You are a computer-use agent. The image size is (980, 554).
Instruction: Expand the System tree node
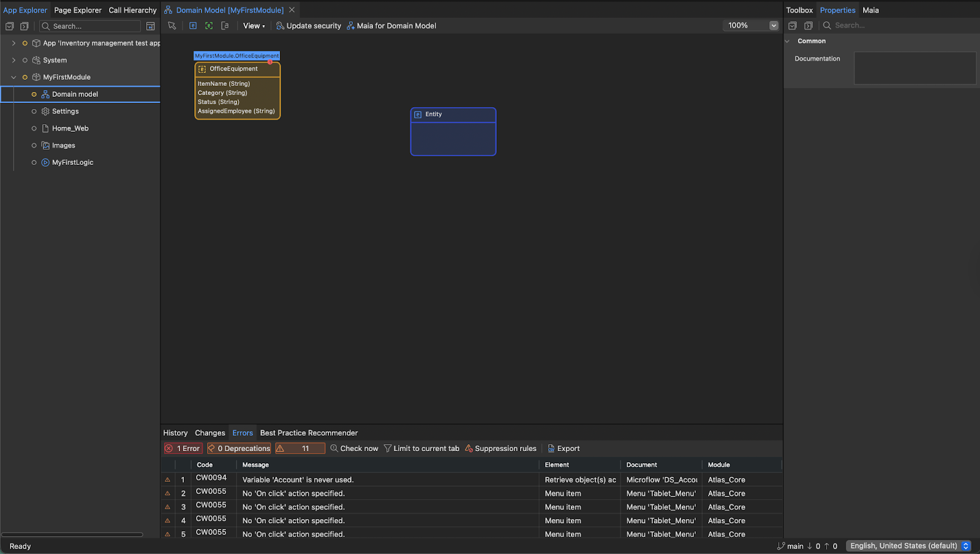point(13,60)
